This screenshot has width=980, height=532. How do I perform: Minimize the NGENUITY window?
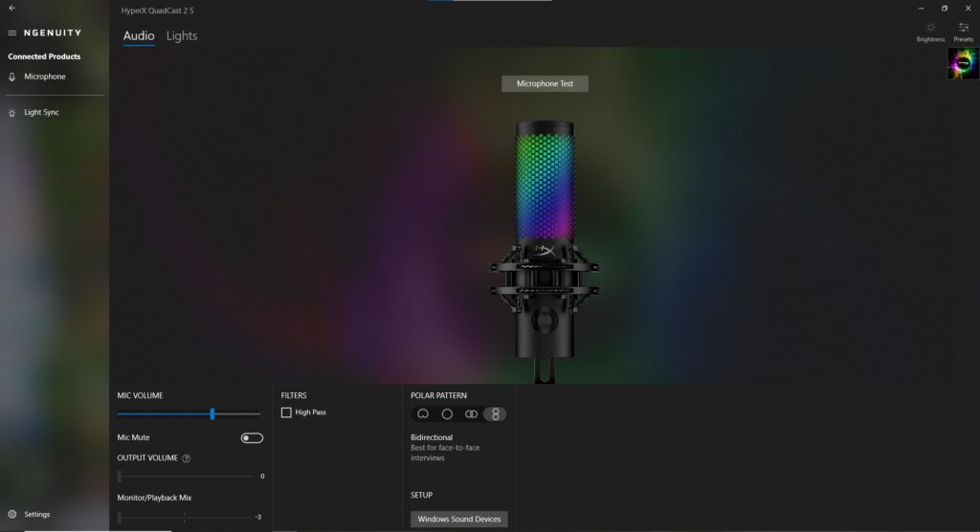click(922, 9)
